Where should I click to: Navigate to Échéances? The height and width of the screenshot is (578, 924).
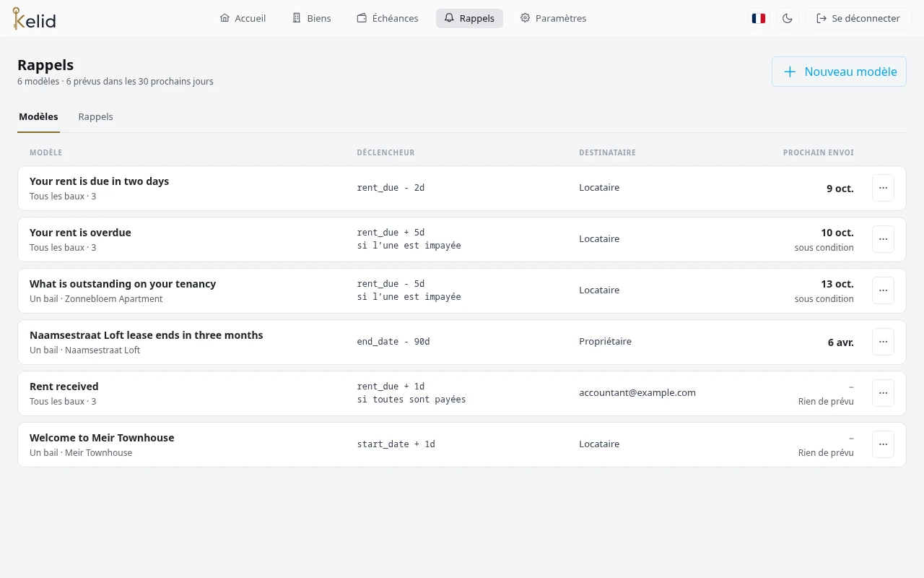tap(388, 19)
